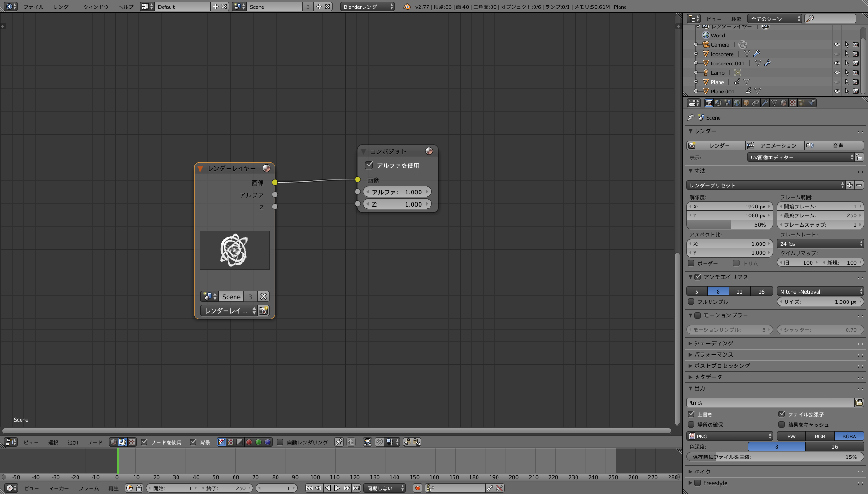Toggle the 'アンチエイリアス' checkbox

698,277
